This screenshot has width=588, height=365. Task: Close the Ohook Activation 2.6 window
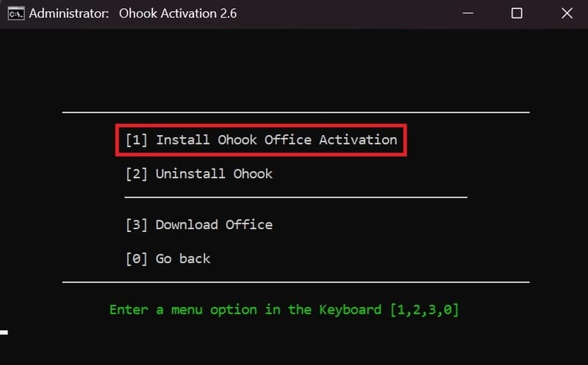pyautogui.click(x=567, y=13)
